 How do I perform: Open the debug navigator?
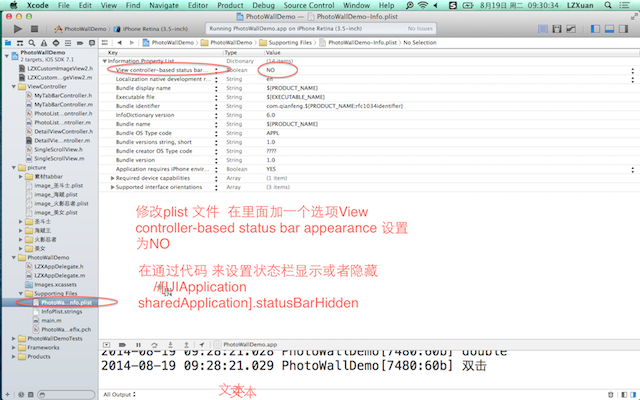68,43
